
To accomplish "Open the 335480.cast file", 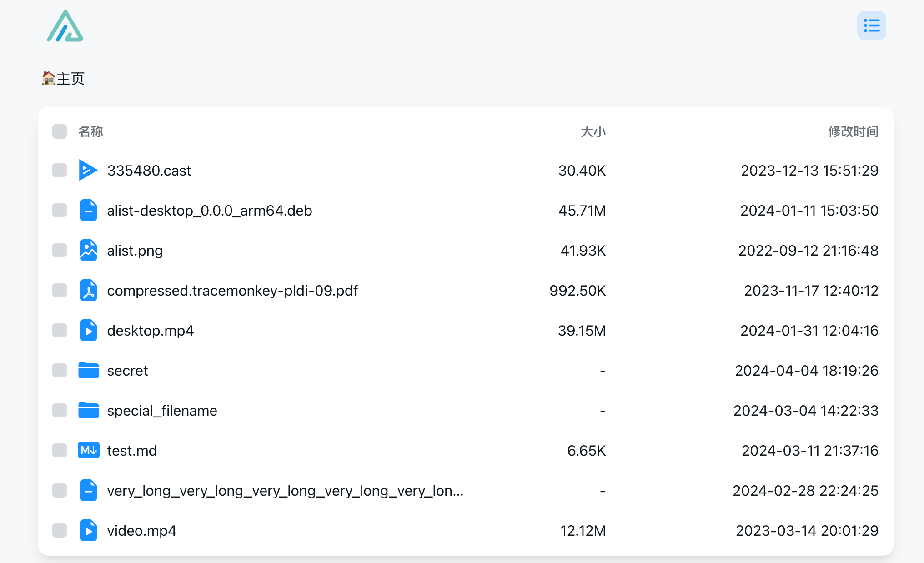I will coord(149,171).
